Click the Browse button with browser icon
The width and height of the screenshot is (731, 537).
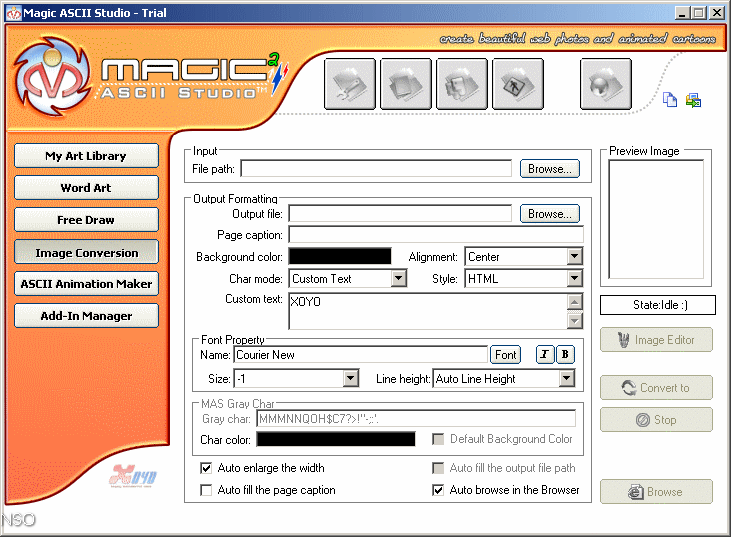[x=656, y=491]
